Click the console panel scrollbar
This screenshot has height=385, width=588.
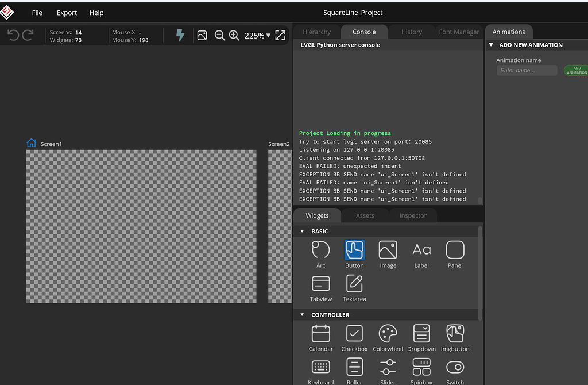click(x=480, y=201)
